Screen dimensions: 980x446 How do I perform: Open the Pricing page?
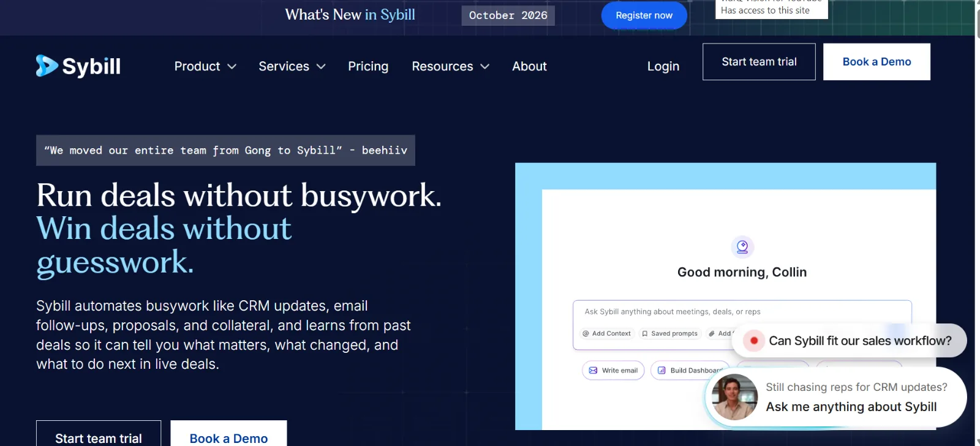[368, 66]
